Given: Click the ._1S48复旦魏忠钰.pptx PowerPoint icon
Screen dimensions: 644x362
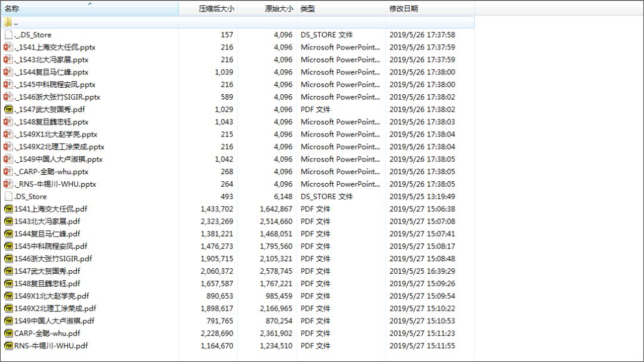Looking at the screenshot, I should [x=8, y=122].
